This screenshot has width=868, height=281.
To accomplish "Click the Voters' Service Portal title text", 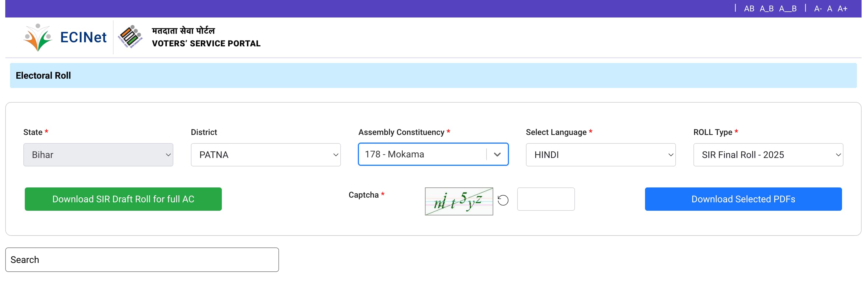I will (x=206, y=43).
